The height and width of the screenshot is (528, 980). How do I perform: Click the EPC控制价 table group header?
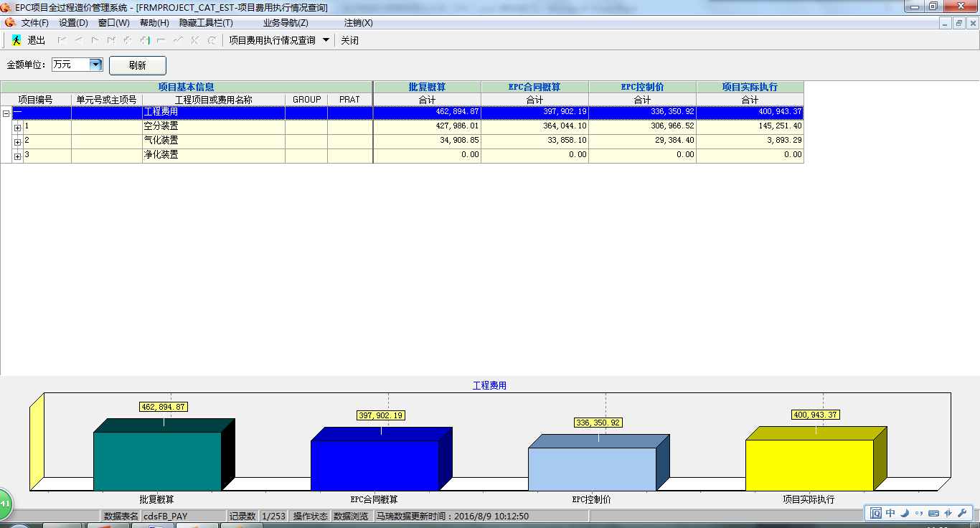click(642, 88)
